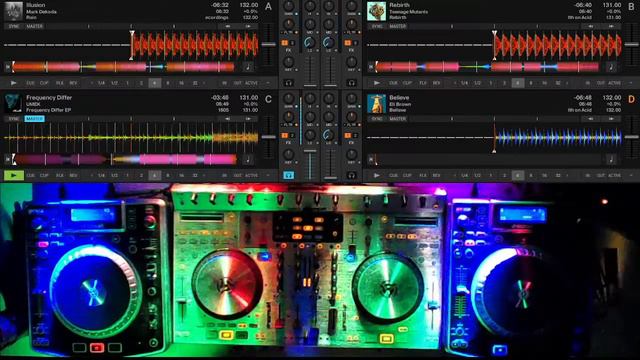Select 16 beat loop on Deck B
Screen dimensions: 640x360
(x=544, y=83)
